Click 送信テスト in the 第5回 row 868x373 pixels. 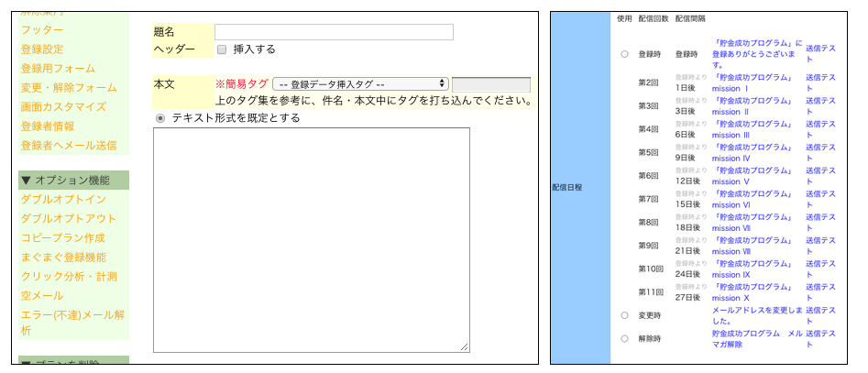click(x=820, y=153)
